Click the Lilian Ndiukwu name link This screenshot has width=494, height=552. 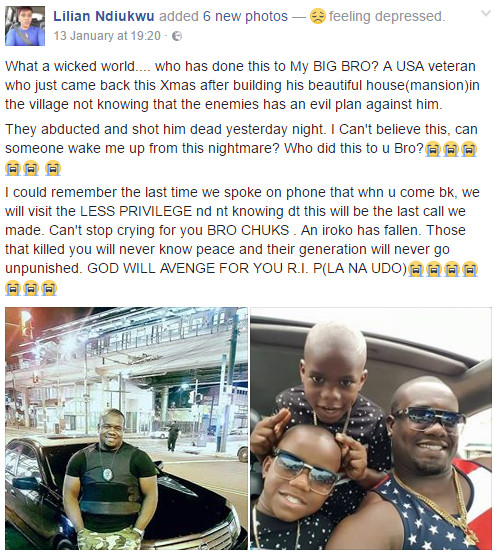[x=104, y=16]
